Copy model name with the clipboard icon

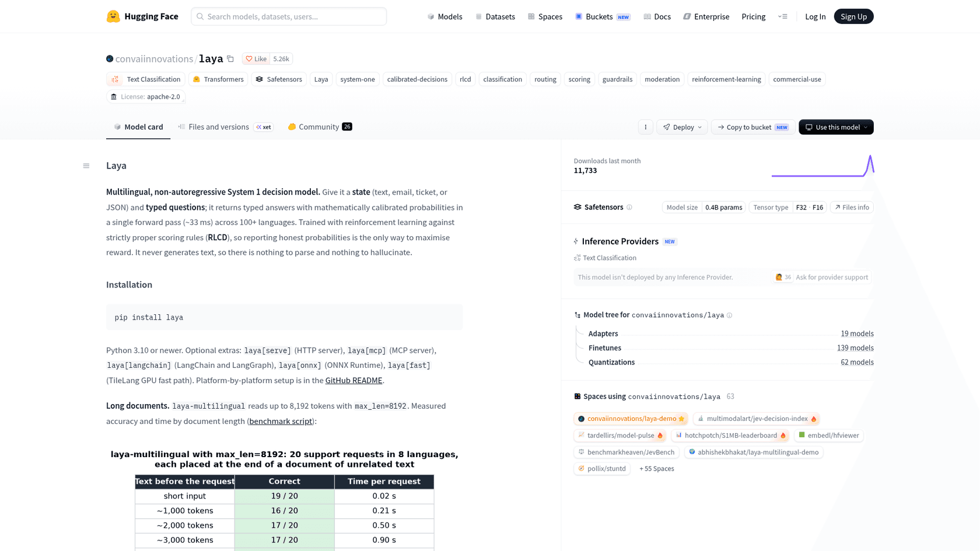pos(230,59)
